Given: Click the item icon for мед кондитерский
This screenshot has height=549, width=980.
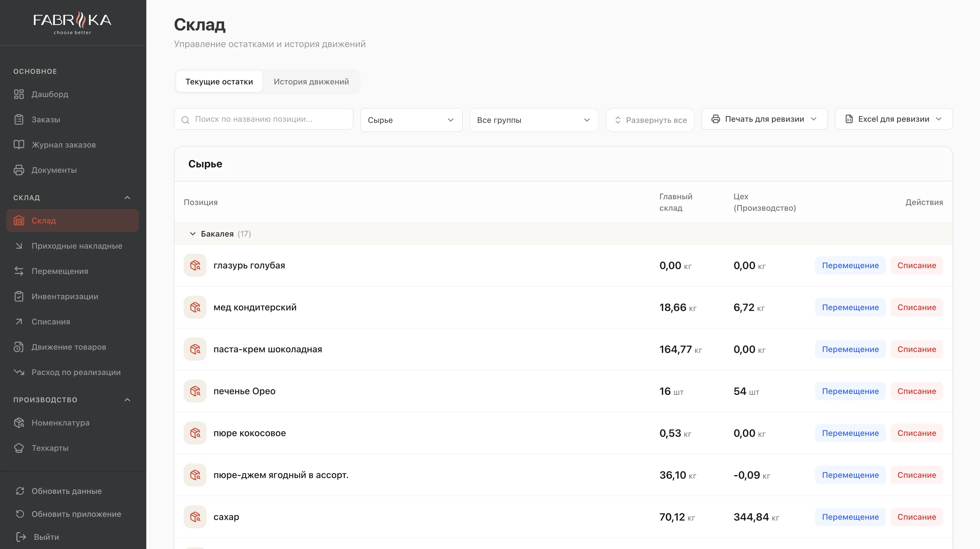Looking at the screenshot, I should coord(195,307).
